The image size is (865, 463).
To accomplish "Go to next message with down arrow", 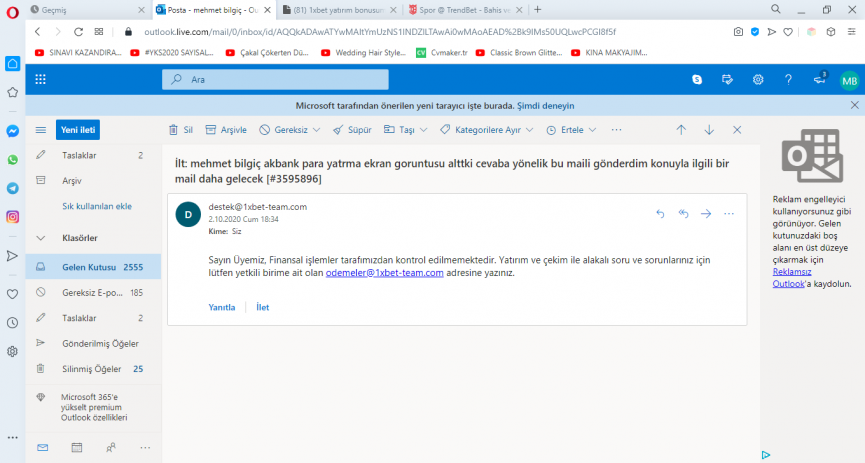I will (x=709, y=130).
